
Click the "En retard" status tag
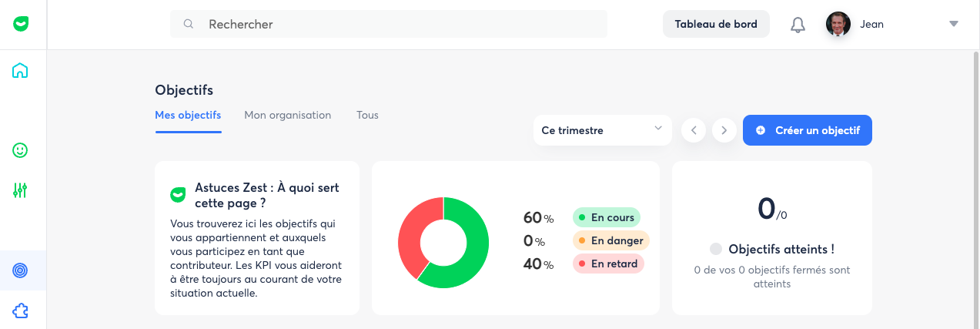coord(608,264)
